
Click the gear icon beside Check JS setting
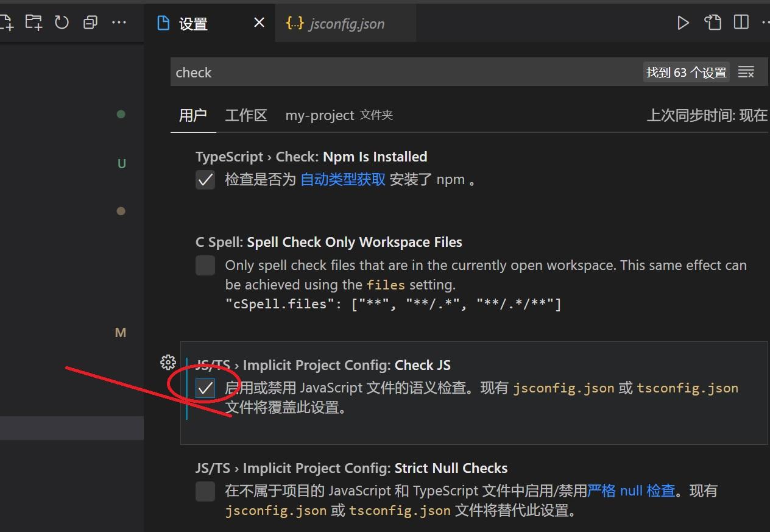[x=168, y=362]
